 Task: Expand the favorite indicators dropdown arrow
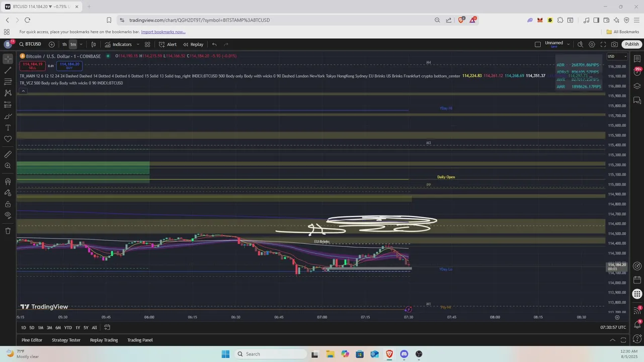138,44
